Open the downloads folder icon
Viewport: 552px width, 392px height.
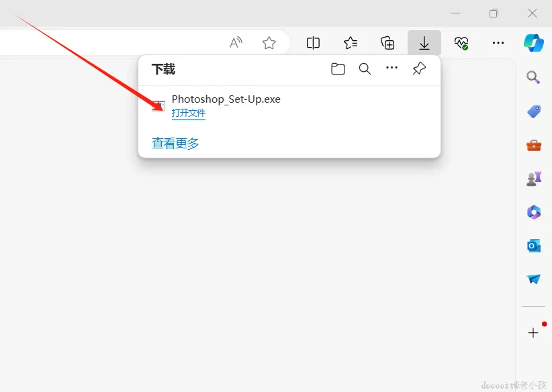[338, 68]
